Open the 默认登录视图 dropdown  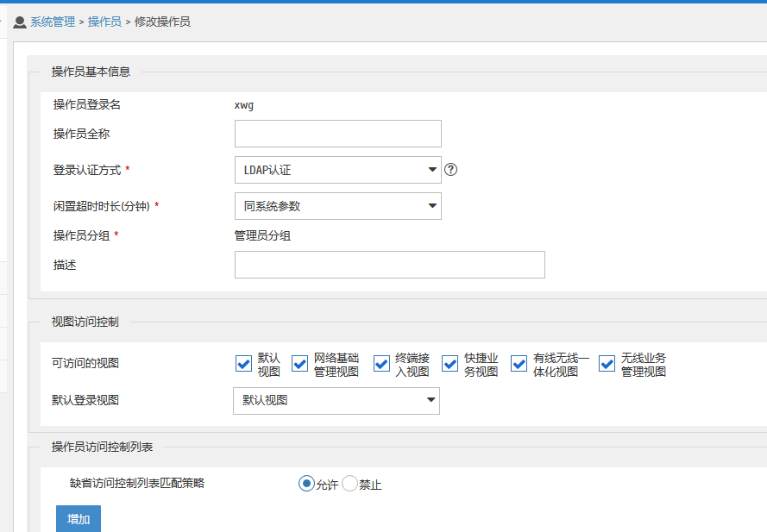point(336,400)
